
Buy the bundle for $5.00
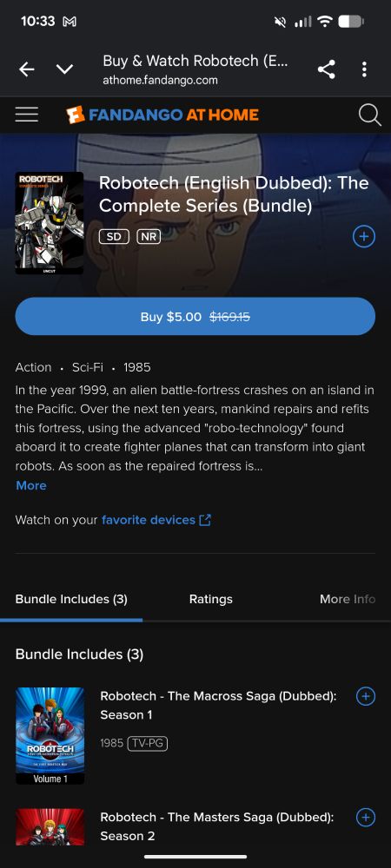(x=195, y=316)
